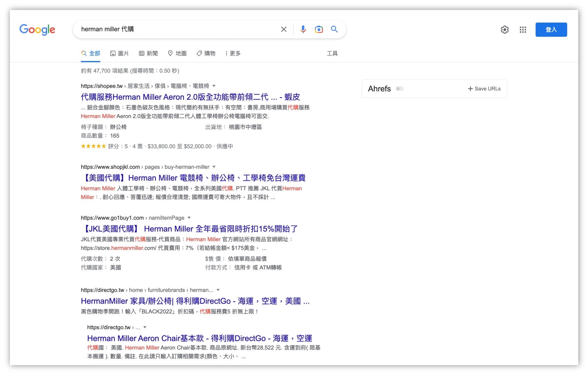Expand details arrow on shopee.tw result

(214, 86)
